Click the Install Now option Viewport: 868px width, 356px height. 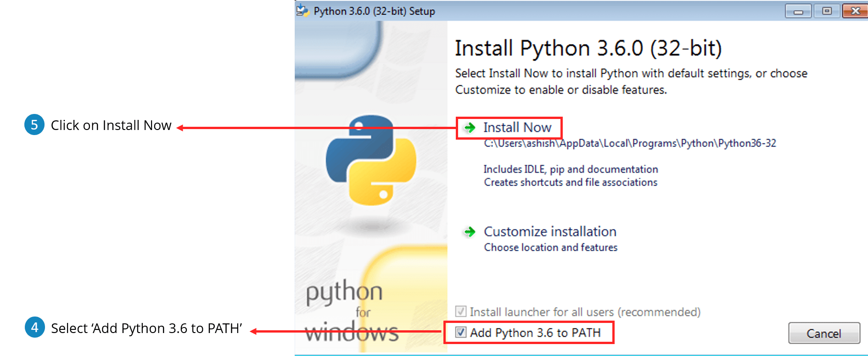click(517, 127)
